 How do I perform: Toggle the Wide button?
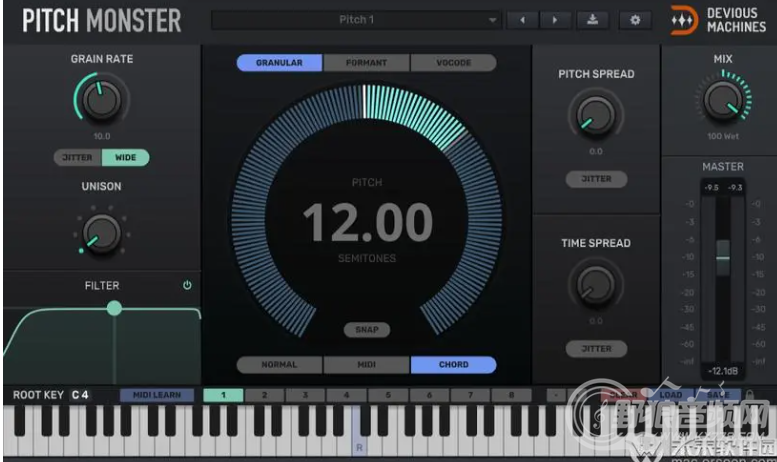click(x=125, y=158)
